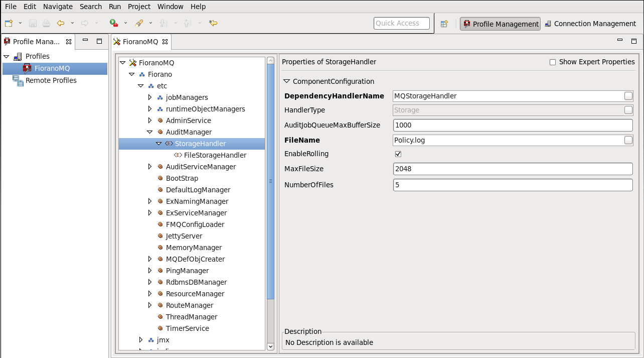This screenshot has height=358, width=644.
Task: Collapse the AuditManager node
Action: [150, 132]
